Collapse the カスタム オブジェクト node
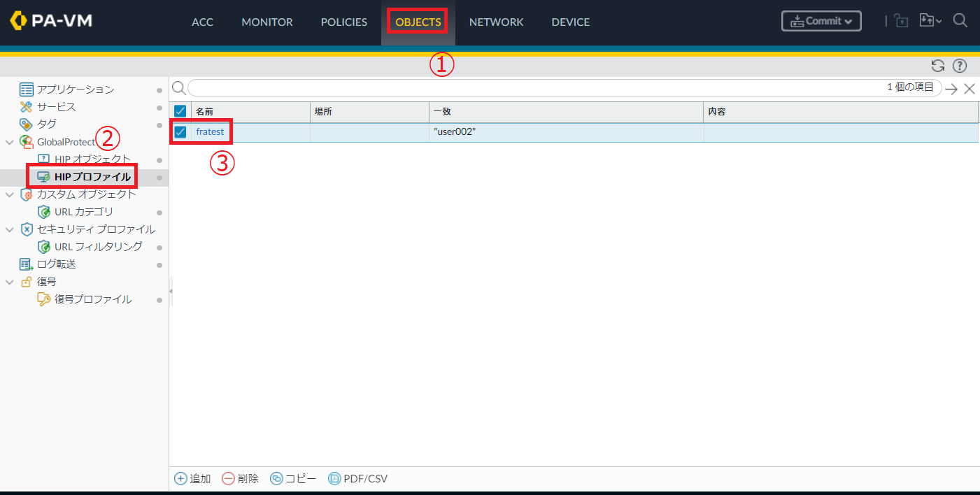This screenshot has height=495, width=980. pos(9,194)
